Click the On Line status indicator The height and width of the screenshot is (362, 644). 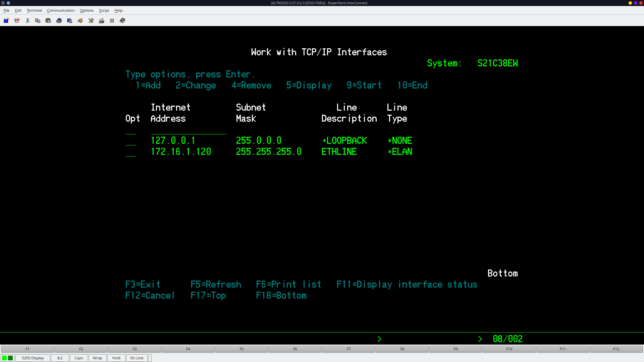137,358
